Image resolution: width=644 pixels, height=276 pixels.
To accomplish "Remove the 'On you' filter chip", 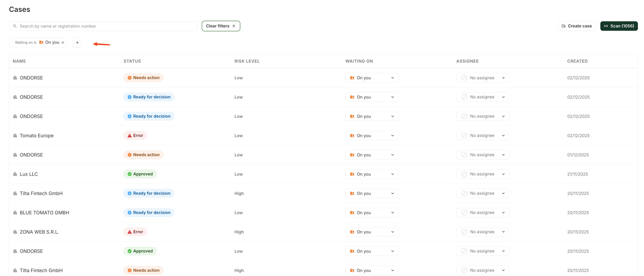I will coord(63,43).
